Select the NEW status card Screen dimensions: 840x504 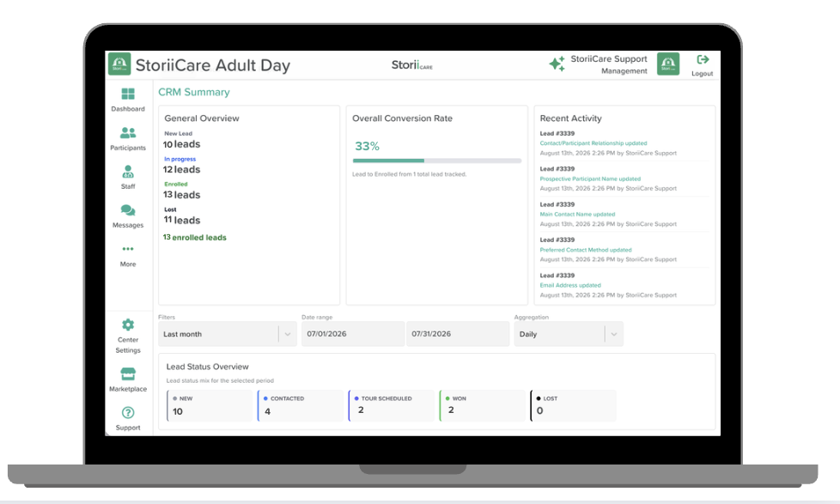210,405
